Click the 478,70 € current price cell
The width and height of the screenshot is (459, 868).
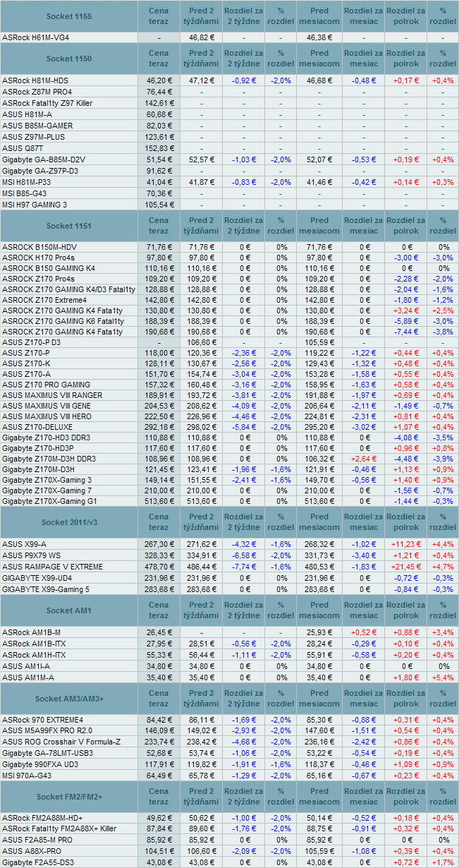159,567
